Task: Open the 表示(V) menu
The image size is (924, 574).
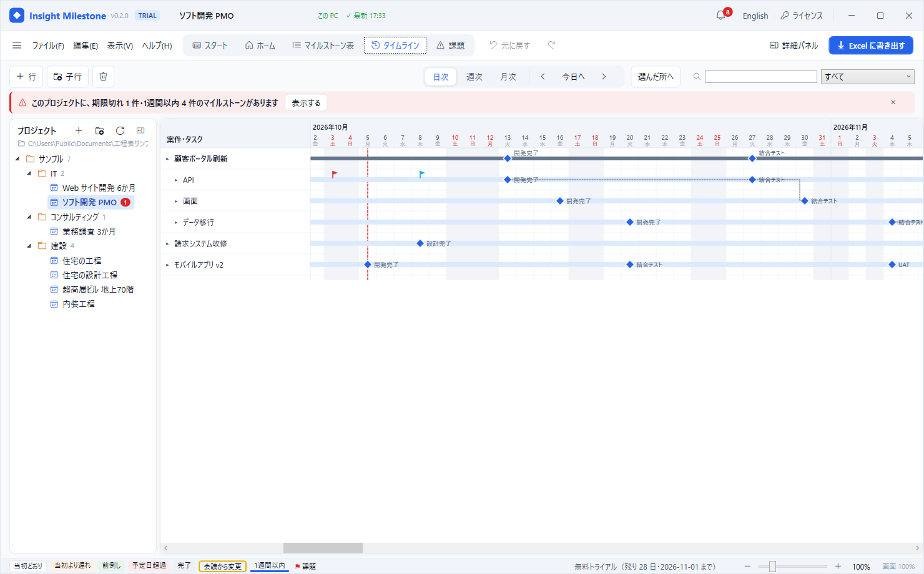Action: pyautogui.click(x=120, y=46)
